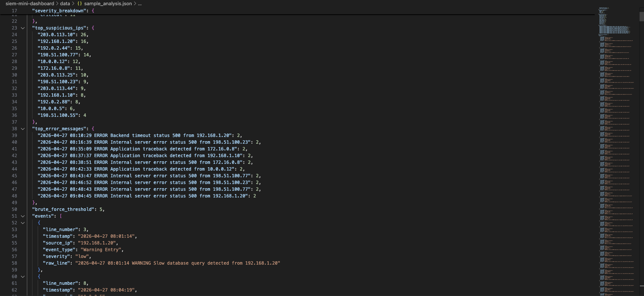Click the timestamp value 2026-04-27 08:01:14

(106, 236)
